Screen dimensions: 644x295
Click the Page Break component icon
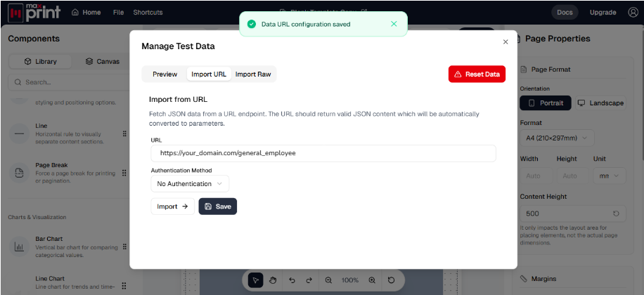point(19,173)
